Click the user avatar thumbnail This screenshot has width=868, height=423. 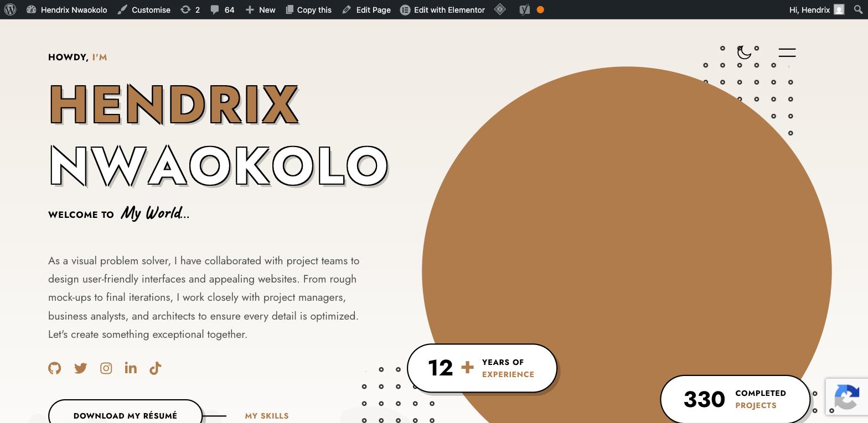[839, 9]
